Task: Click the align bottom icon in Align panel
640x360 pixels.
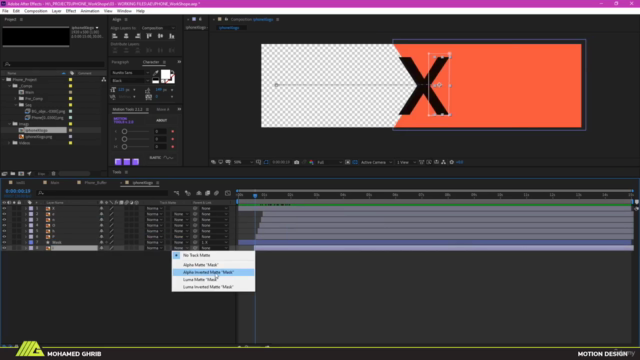Action: (x=172, y=36)
